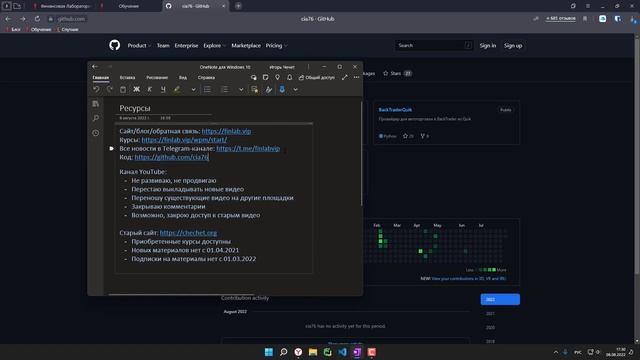Click the OneNote vertical scrollbar
The width and height of the screenshot is (640, 360).
point(361,154)
